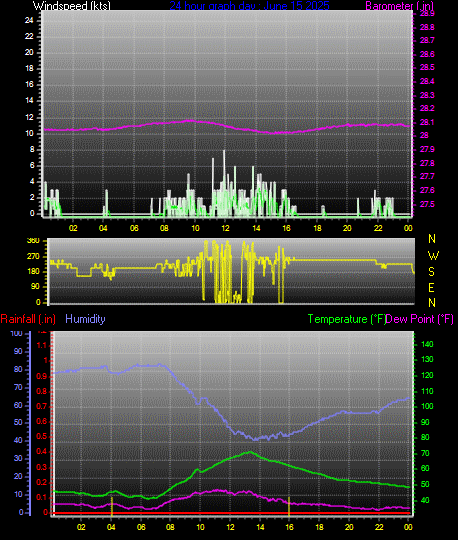Click the E compass label beside direction chart
The image size is (458, 540).
tap(431, 287)
